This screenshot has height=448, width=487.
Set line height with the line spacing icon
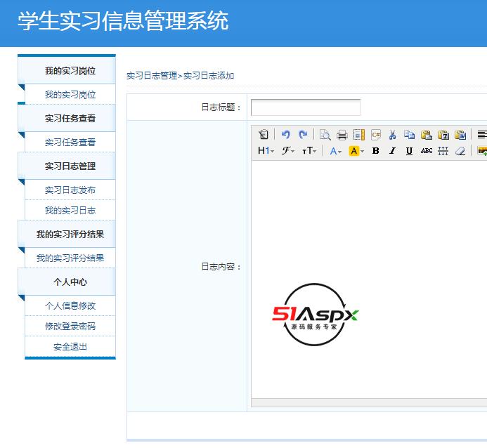pos(443,151)
